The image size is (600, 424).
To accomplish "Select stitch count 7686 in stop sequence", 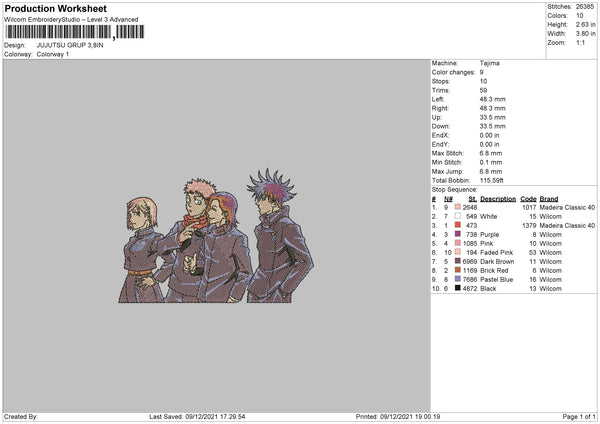I will (x=470, y=280).
